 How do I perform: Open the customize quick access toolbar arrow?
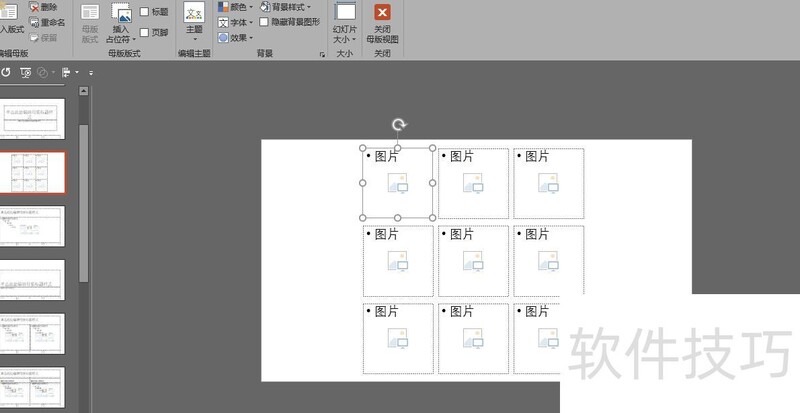[91, 73]
